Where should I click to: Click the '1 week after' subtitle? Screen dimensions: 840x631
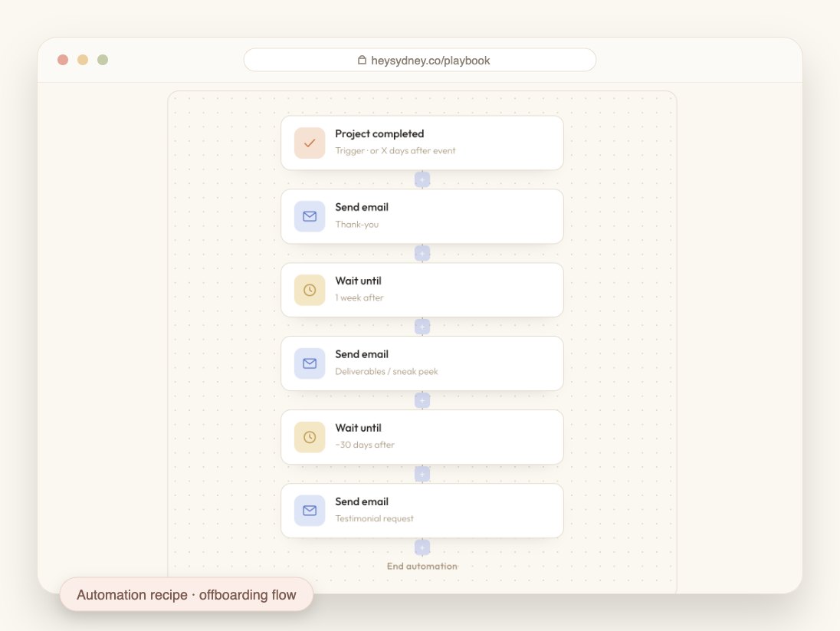pyautogui.click(x=359, y=297)
